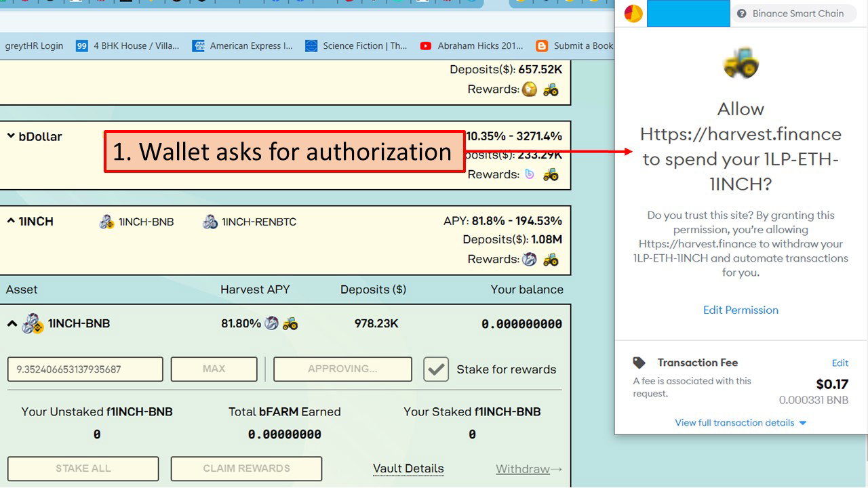Click the 978.23K deposits value

pos(376,324)
